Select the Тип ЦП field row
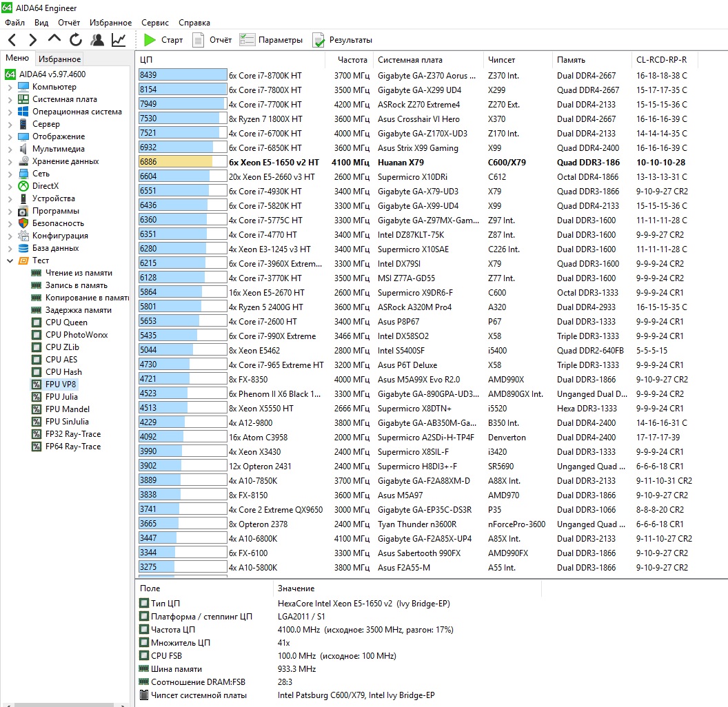This screenshot has height=707, width=728. (x=295, y=604)
